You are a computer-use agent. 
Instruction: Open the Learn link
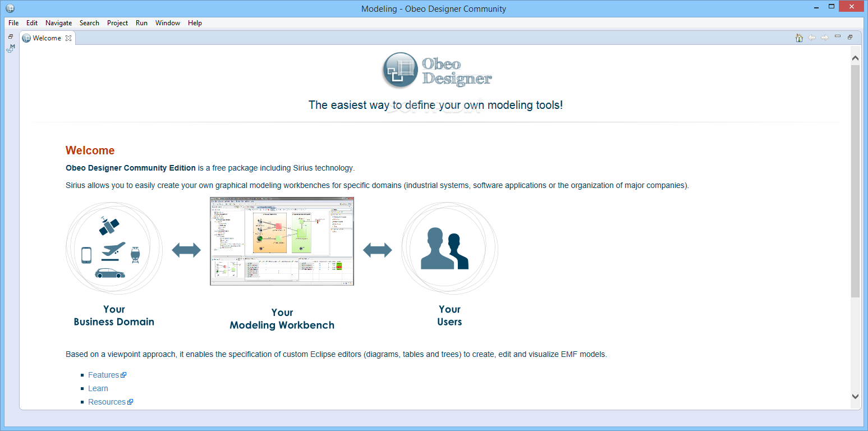(x=98, y=388)
